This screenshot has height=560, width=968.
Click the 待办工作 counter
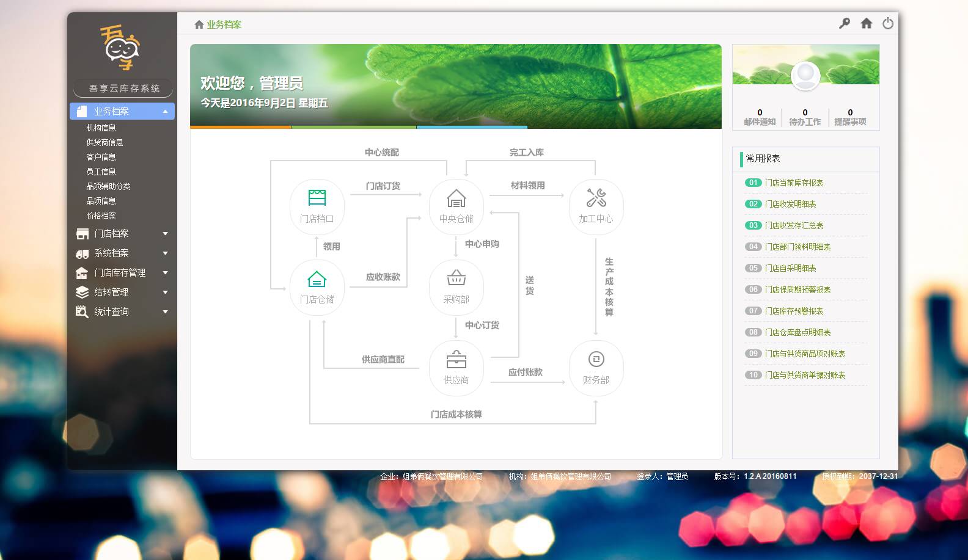coord(805,117)
